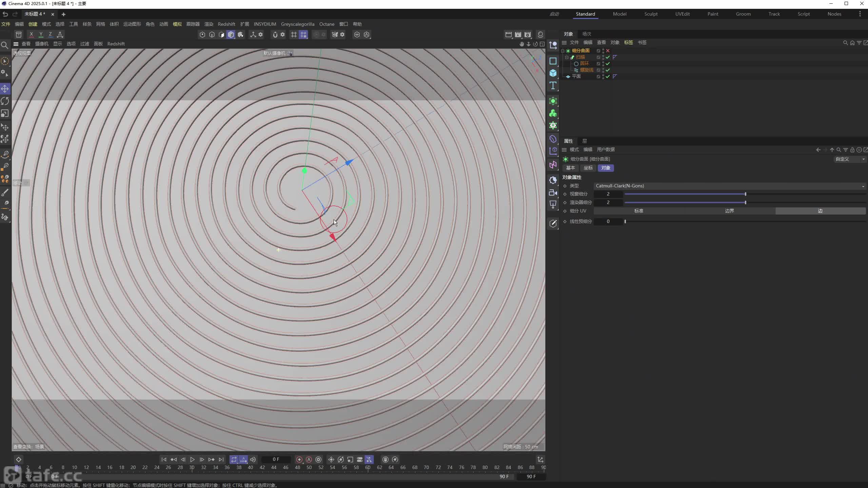Toggle coordinate system world/object button
The height and width of the screenshot is (488, 868).
point(60,35)
